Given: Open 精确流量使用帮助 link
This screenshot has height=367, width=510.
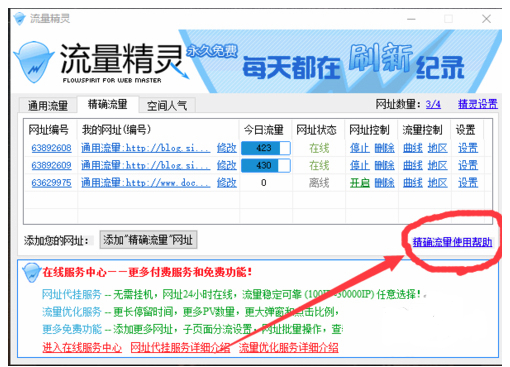Looking at the screenshot, I should tap(452, 242).
